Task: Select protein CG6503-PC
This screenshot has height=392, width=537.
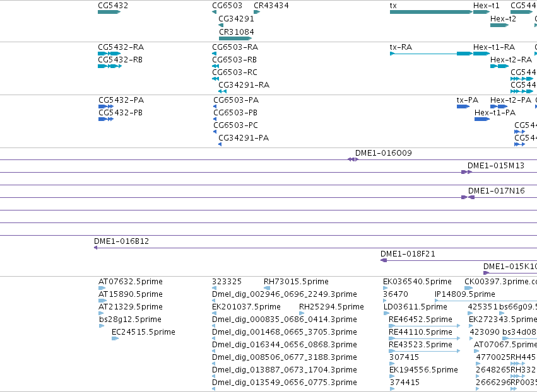Action: [215, 132]
